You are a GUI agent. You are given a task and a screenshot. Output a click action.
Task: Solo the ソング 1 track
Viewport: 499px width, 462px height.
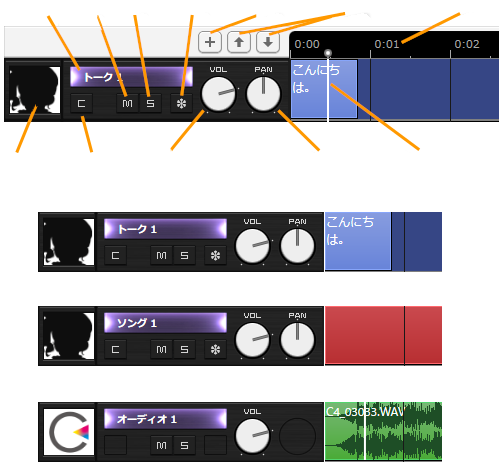[184, 349]
